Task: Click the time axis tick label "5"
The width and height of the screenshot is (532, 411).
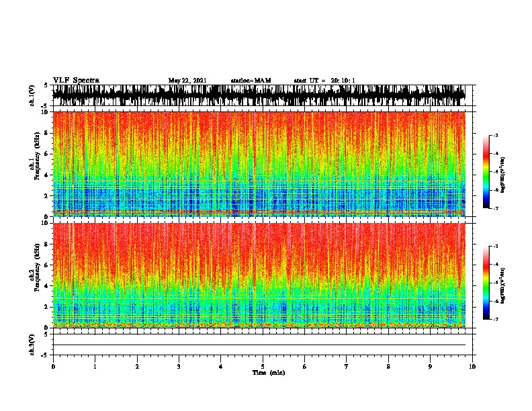Action: coord(263,367)
